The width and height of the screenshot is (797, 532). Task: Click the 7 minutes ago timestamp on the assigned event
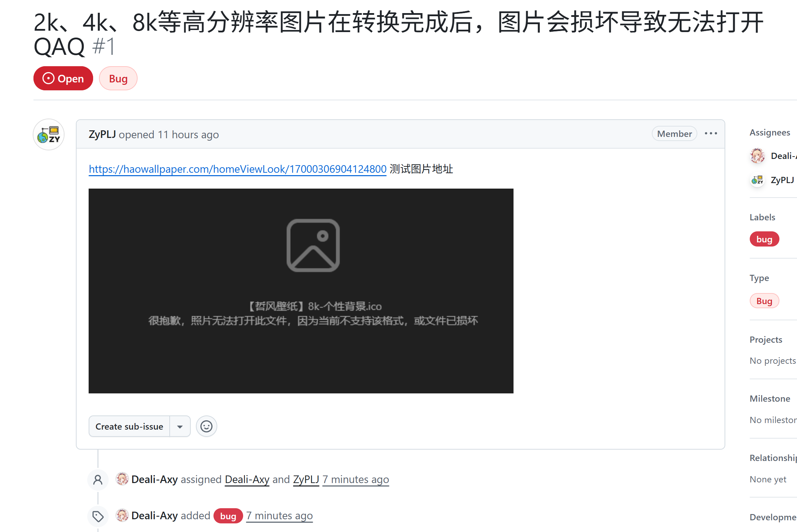(x=356, y=480)
